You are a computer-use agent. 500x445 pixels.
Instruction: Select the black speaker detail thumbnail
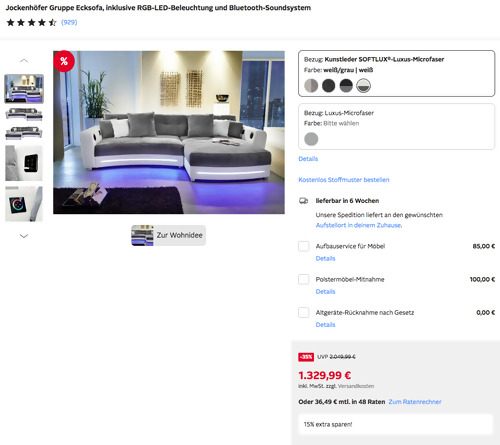tap(24, 163)
